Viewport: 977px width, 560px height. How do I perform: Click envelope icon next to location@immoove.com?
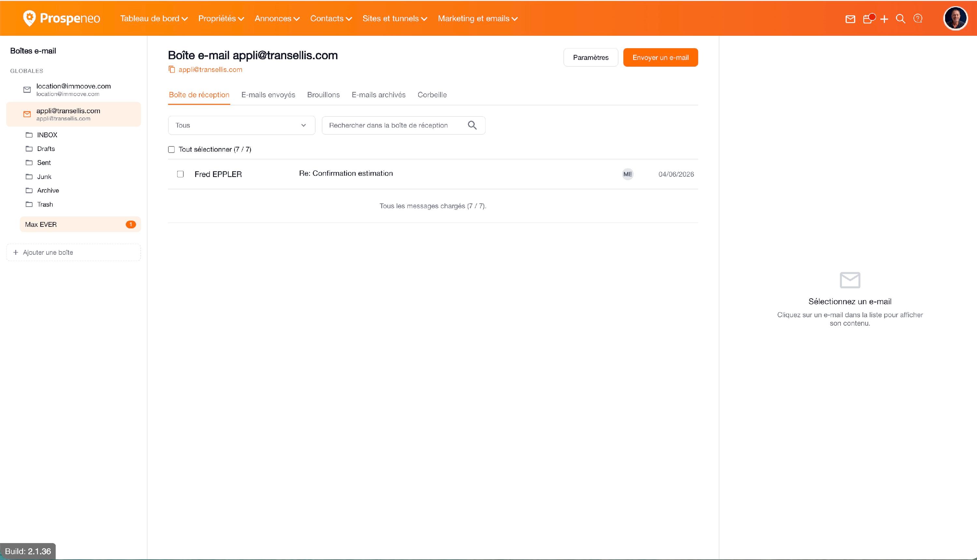coord(27,89)
